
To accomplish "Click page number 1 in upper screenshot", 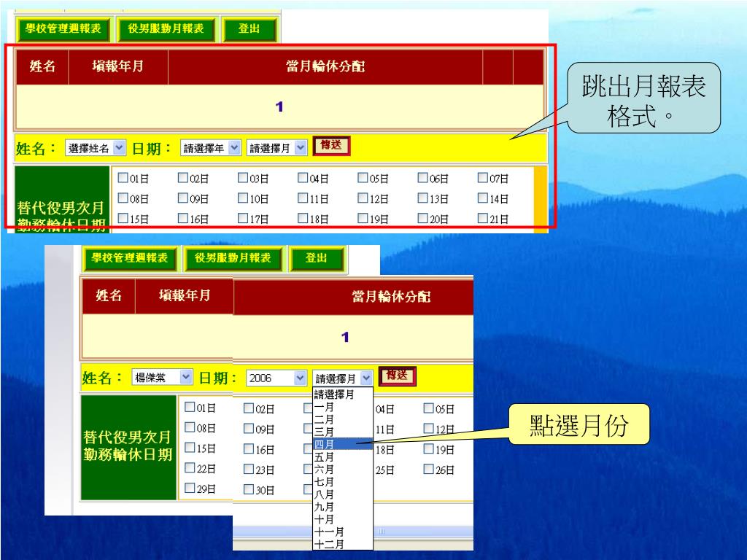I will click(x=279, y=106).
